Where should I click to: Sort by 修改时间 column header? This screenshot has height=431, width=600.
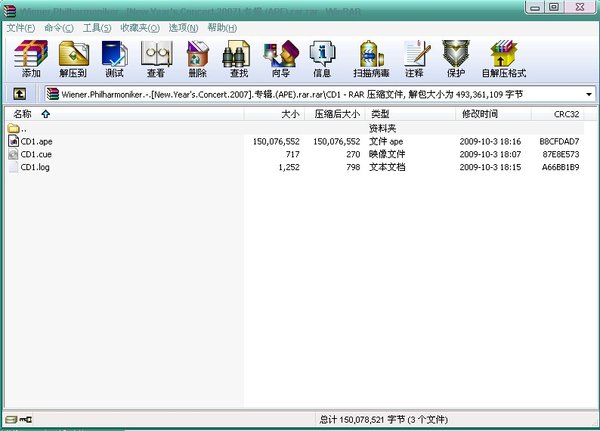493,114
